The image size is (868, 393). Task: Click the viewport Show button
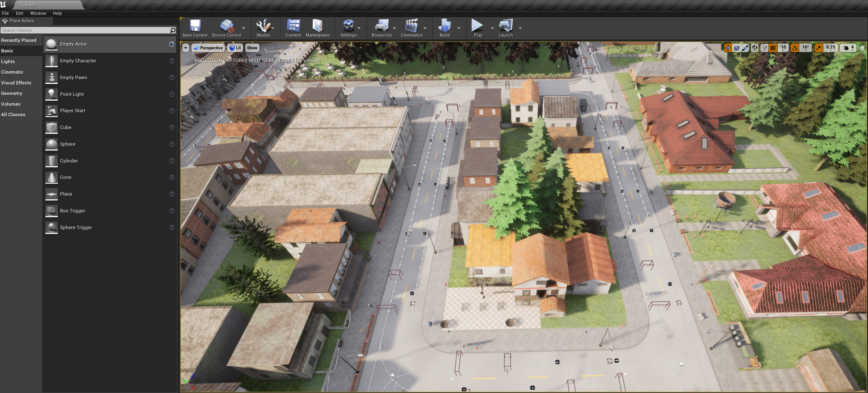pos(252,48)
